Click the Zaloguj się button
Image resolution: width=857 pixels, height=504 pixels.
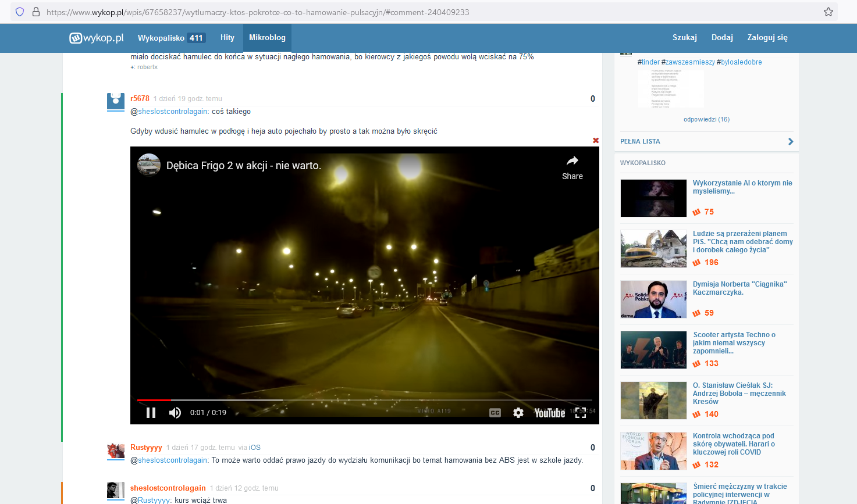(x=767, y=38)
